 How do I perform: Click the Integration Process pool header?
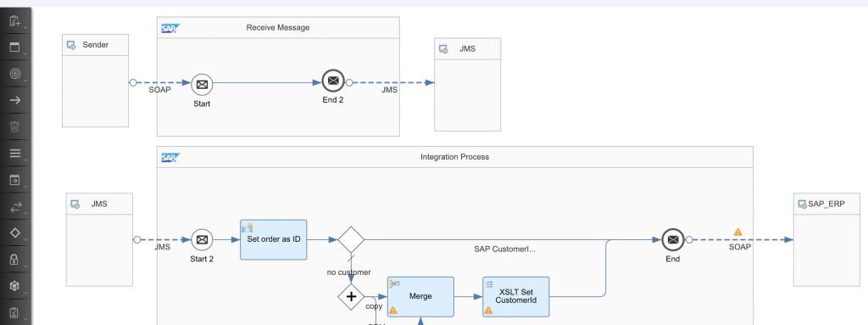455,157
